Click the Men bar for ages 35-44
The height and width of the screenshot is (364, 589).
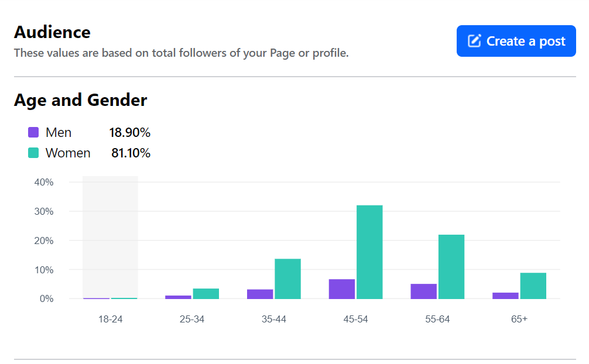[260, 294]
